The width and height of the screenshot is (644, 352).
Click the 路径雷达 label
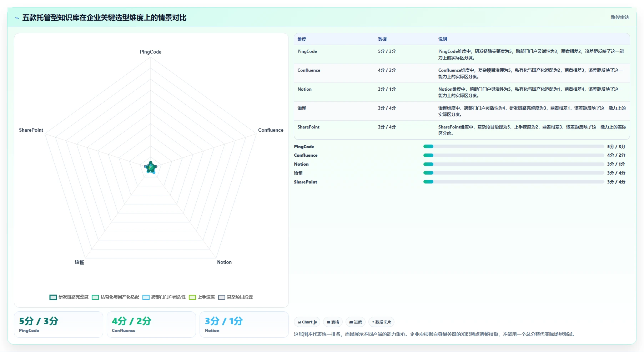coord(620,17)
